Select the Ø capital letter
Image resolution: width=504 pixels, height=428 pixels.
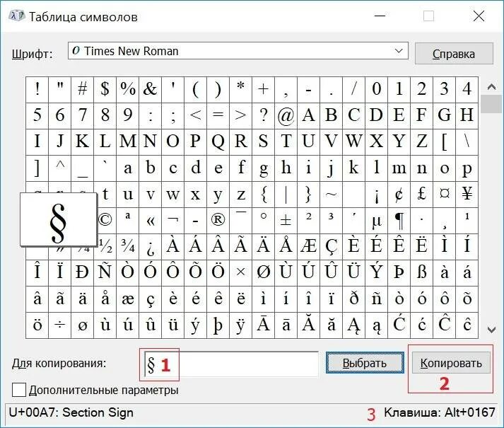[263, 273]
